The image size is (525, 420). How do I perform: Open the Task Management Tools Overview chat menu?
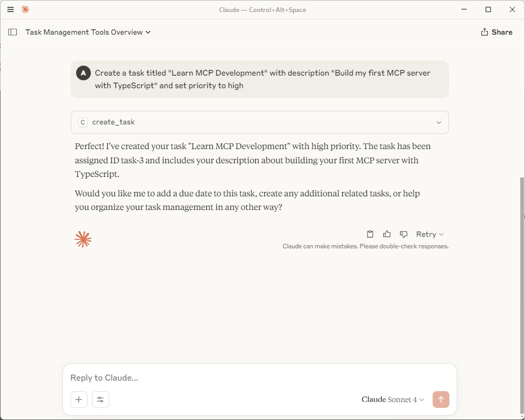click(88, 32)
